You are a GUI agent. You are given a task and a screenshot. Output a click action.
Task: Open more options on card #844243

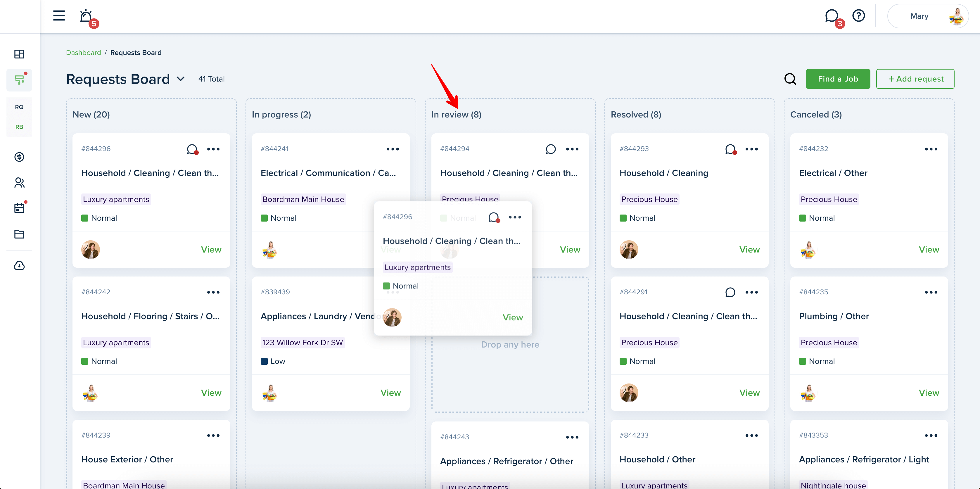click(572, 437)
